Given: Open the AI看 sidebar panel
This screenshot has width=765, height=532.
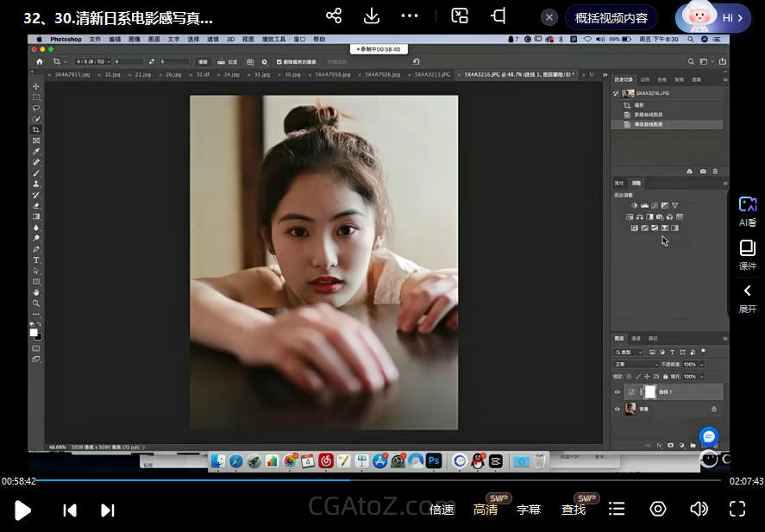Looking at the screenshot, I should click(x=747, y=211).
